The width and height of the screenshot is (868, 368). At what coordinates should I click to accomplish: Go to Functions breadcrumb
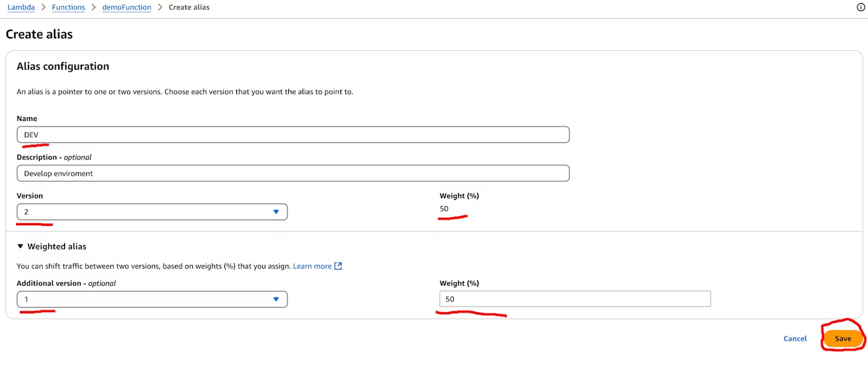pos(68,7)
